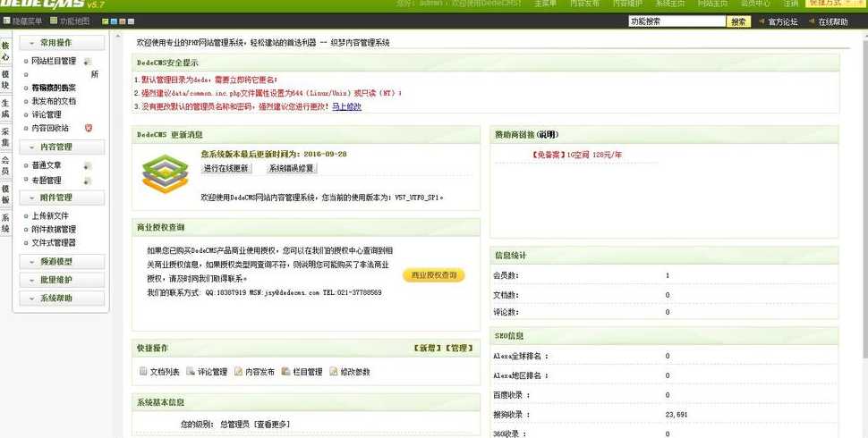
Task: Click the 隐藏菜单 hide-menu icon
Action: click(6, 21)
